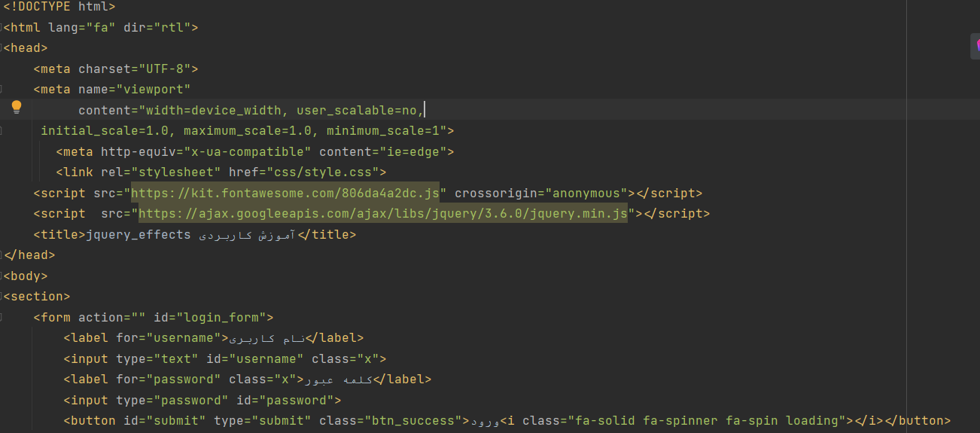The height and width of the screenshot is (433, 980).
Task: Click the rel="stylesheet" attribute
Action: click(161, 172)
